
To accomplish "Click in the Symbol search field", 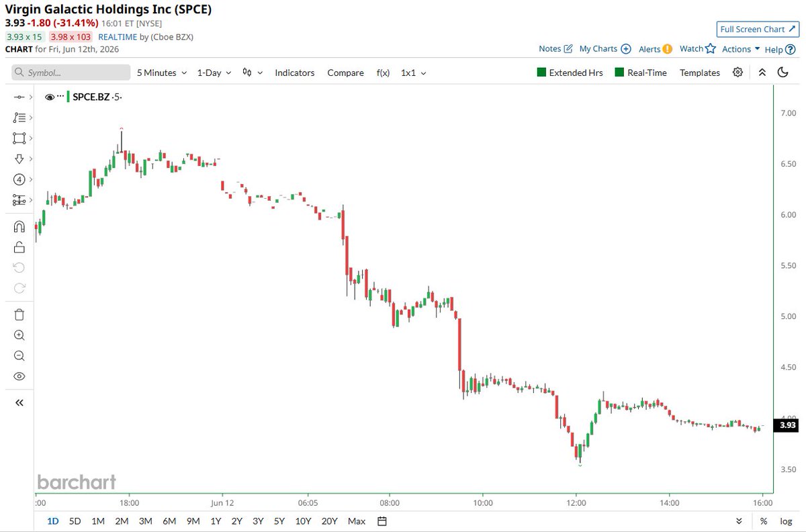I will coord(71,73).
